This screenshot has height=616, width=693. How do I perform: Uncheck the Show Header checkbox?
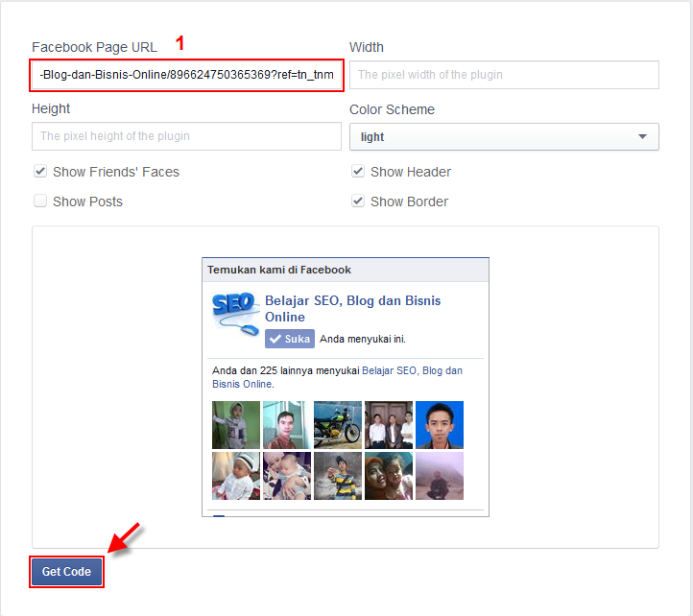tap(358, 171)
